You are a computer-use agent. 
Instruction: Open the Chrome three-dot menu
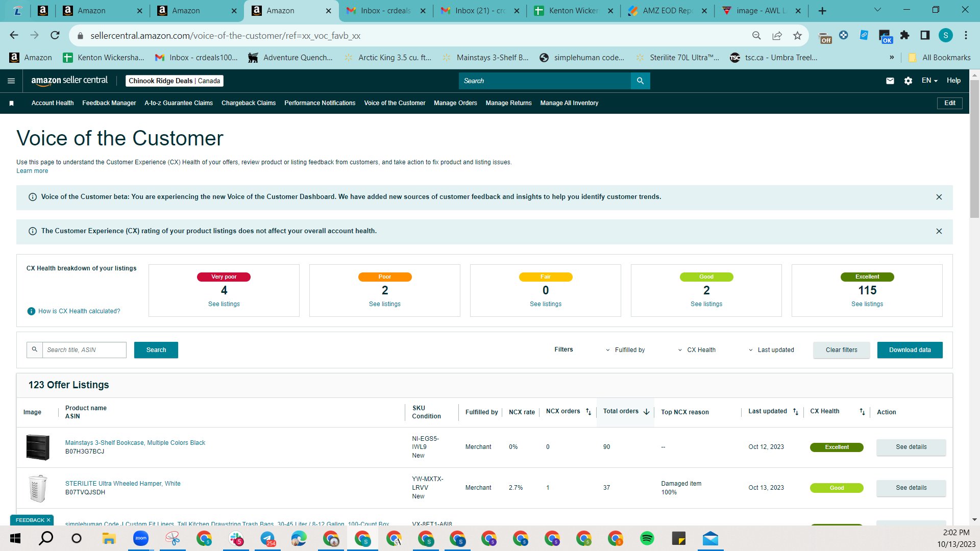[966, 35]
